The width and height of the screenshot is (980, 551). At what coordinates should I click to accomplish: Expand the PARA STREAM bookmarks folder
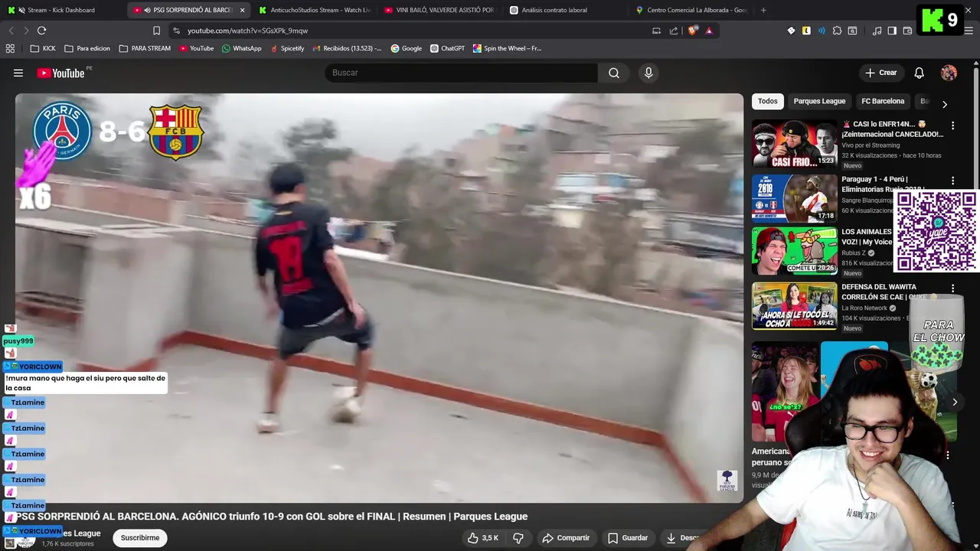click(145, 48)
